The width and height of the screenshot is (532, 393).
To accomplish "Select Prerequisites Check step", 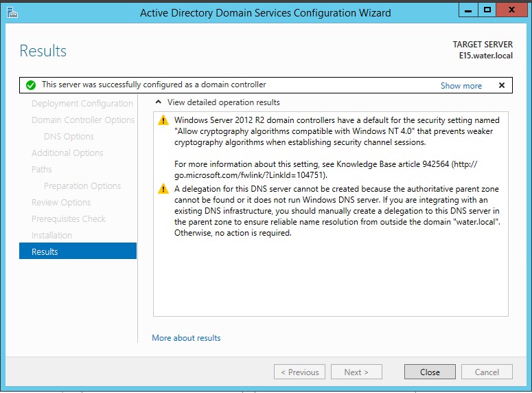I will (x=69, y=218).
